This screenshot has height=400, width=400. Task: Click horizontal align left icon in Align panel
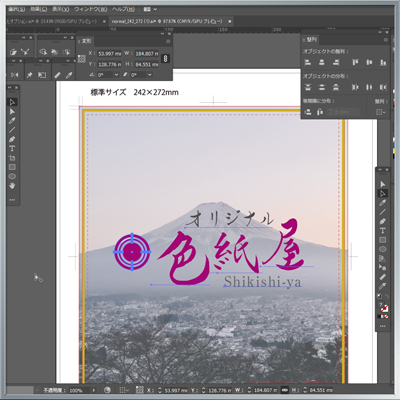308,62
